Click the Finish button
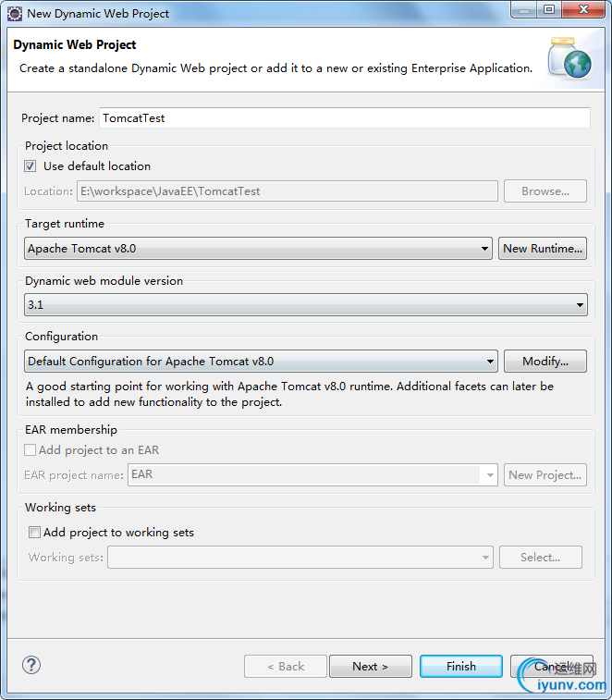Image resolution: width=612 pixels, height=700 pixels. click(460, 666)
